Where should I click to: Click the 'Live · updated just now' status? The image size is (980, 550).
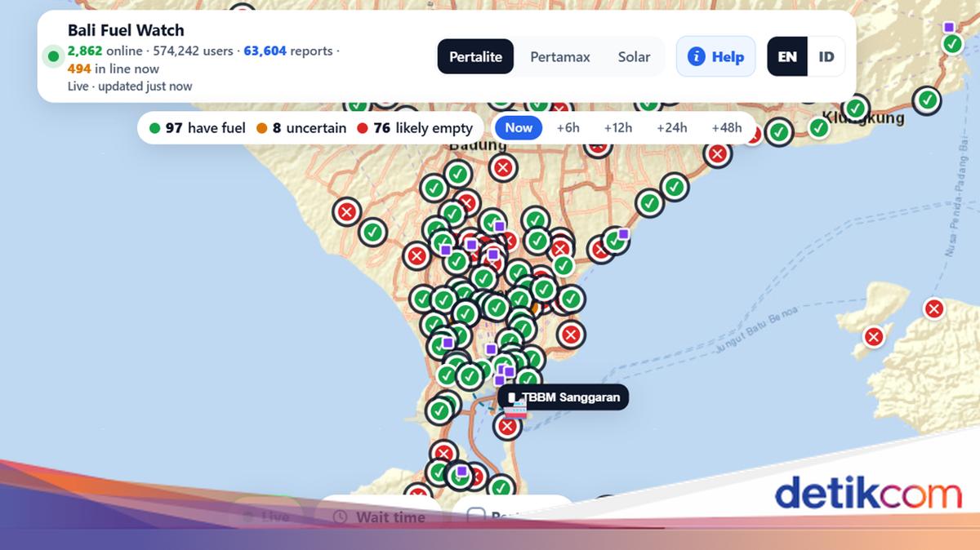point(130,86)
